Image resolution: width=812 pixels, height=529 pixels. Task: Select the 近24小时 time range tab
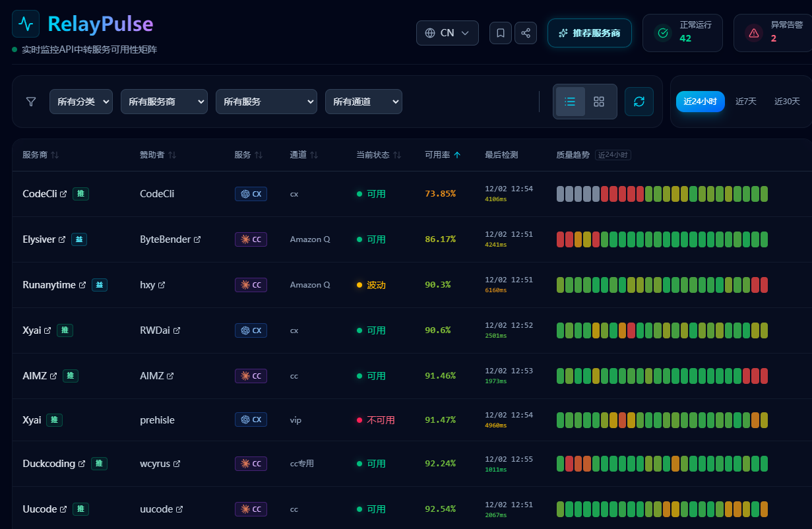[700, 102]
